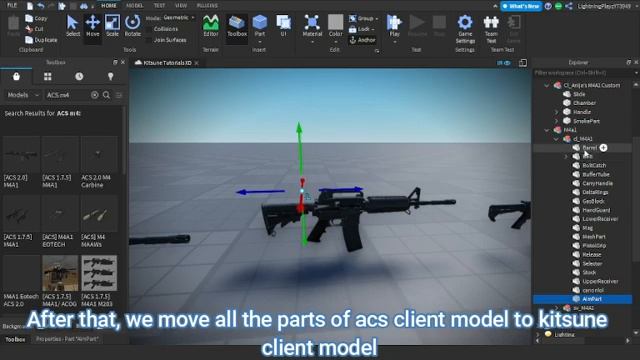
Task: Collapse the cl_M4A1 model in Explorer
Action: (x=556, y=139)
